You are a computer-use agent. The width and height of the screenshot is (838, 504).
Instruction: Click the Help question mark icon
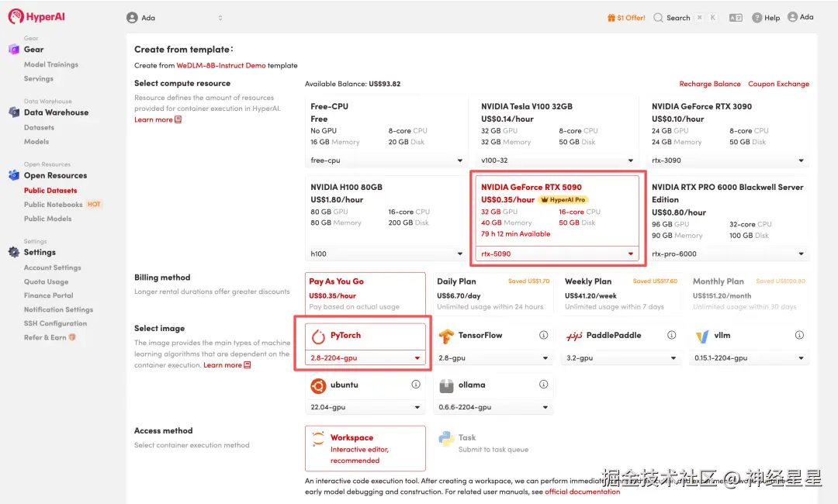757,18
